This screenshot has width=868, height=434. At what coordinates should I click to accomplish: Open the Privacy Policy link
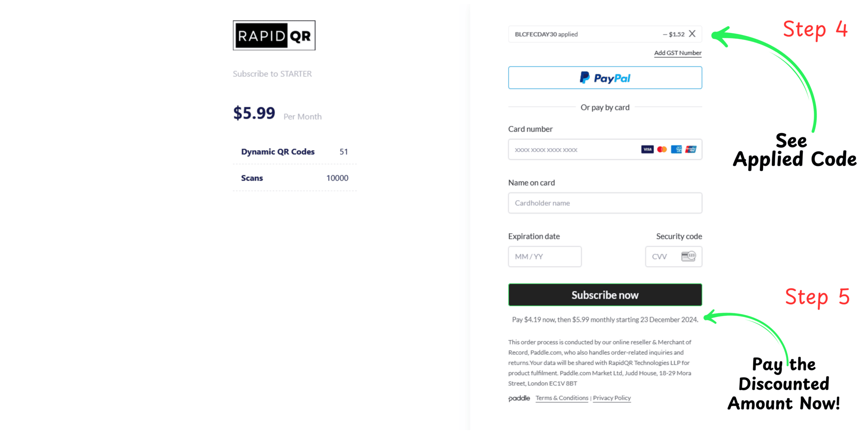612,398
